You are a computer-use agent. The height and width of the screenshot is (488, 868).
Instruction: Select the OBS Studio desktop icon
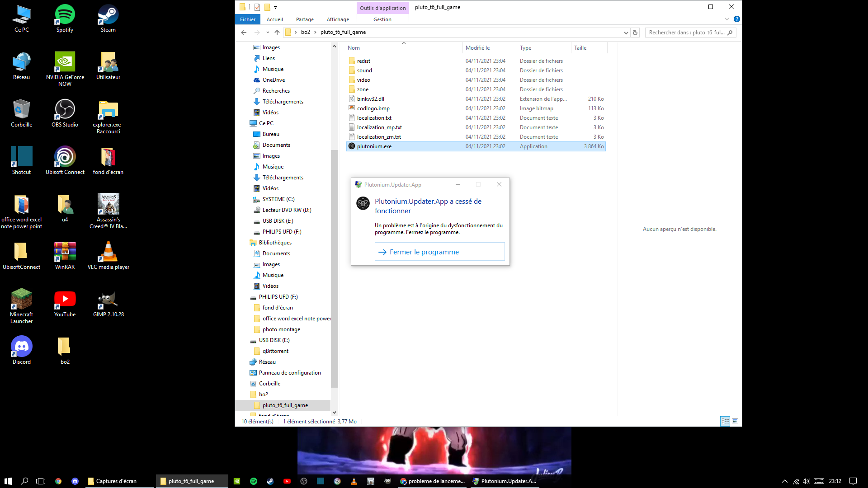[x=65, y=113]
